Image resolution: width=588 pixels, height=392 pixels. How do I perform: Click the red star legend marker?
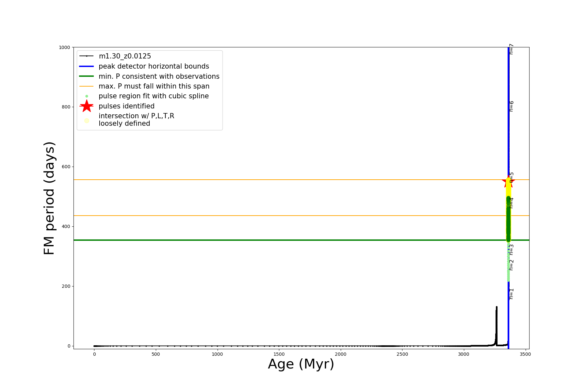coord(87,106)
